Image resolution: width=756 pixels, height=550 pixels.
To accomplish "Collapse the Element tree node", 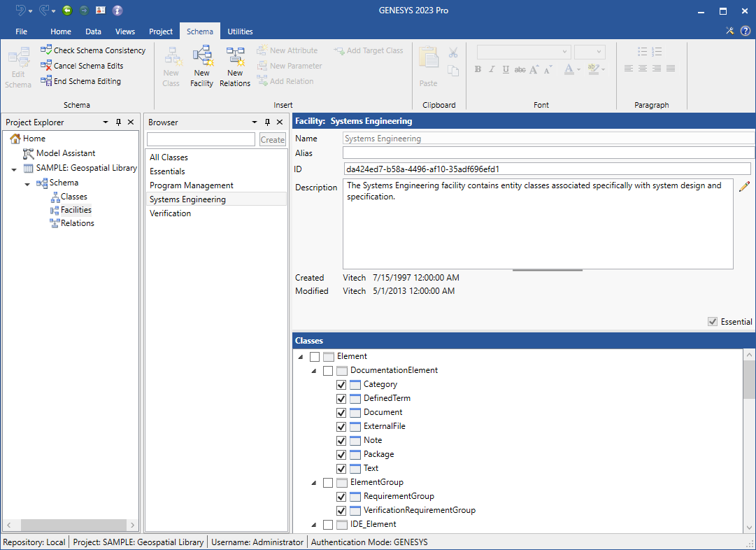I will pos(301,357).
